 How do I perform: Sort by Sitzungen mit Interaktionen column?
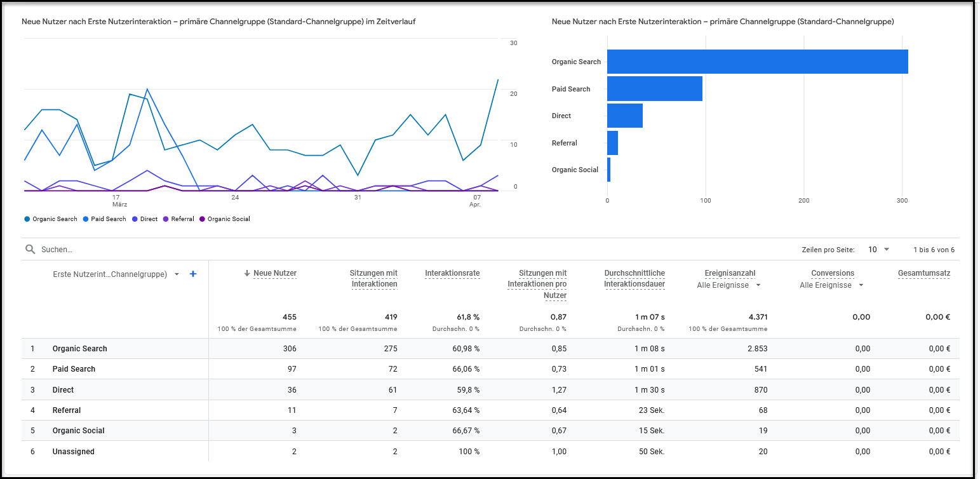tap(373, 278)
